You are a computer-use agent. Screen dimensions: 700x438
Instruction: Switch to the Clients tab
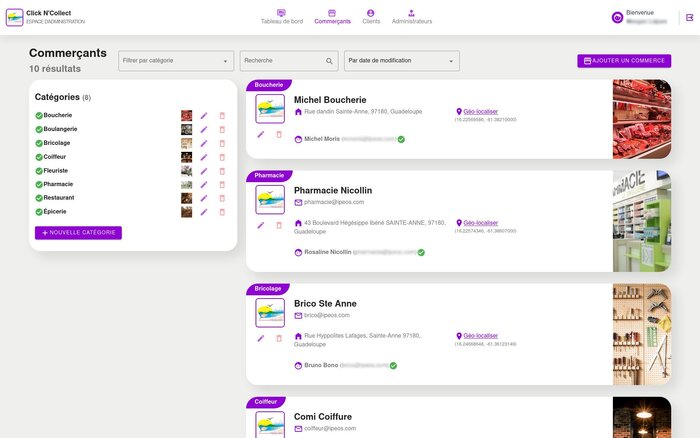(370, 17)
